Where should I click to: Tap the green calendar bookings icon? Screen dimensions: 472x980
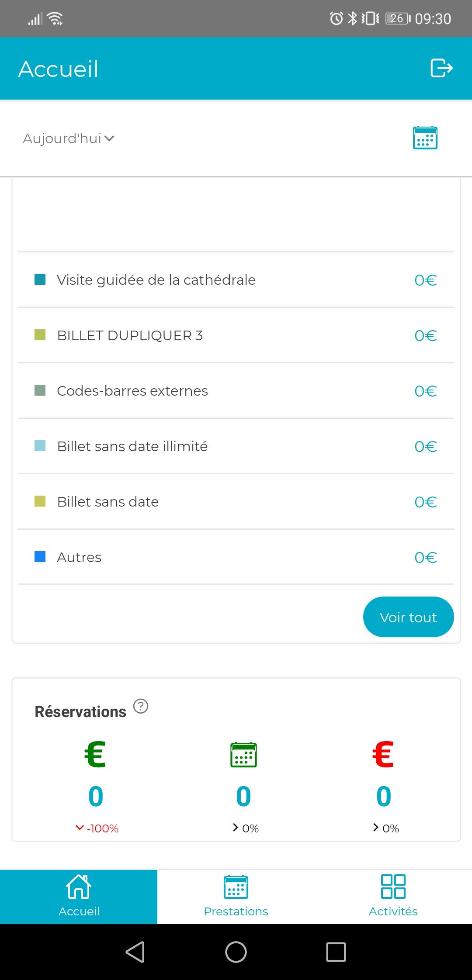point(243,755)
